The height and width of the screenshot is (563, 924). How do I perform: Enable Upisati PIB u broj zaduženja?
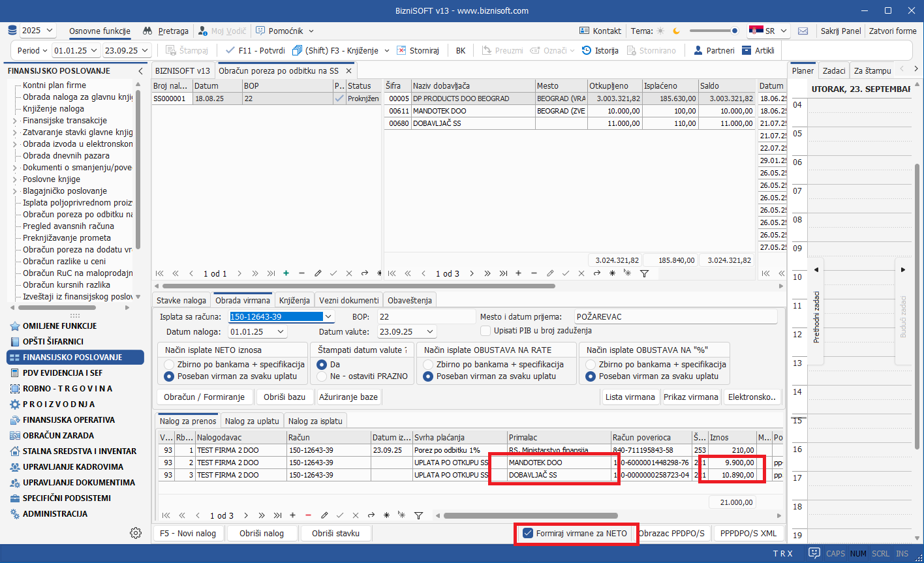click(x=485, y=331)
